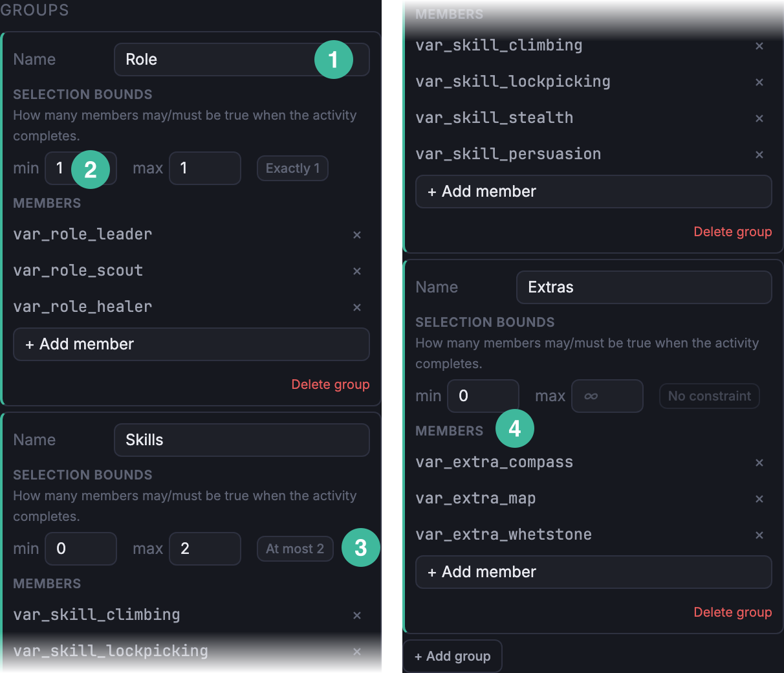Click the At most 2 badge
Image resolution: width=784 pixels, height=673 pixels.
click(295, 549)
